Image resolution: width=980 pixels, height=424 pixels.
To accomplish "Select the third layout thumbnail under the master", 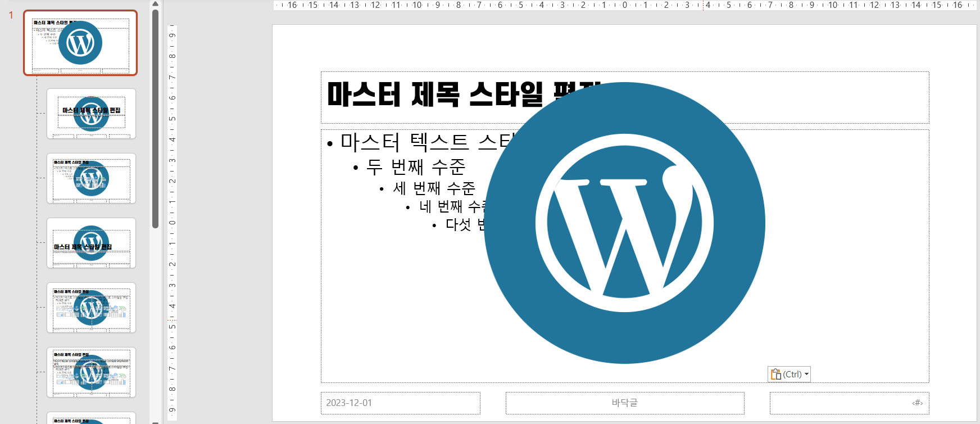I will (92, 243).
